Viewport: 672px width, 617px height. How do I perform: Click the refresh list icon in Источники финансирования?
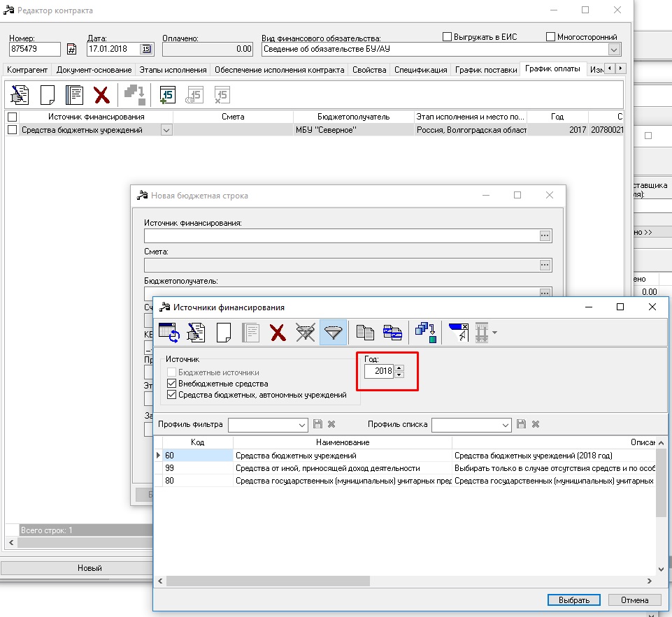(x=169, y=333)
